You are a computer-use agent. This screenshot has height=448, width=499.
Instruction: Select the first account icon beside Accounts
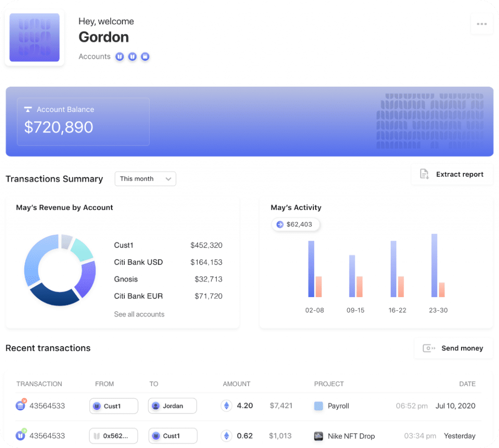tap(120, 56)
